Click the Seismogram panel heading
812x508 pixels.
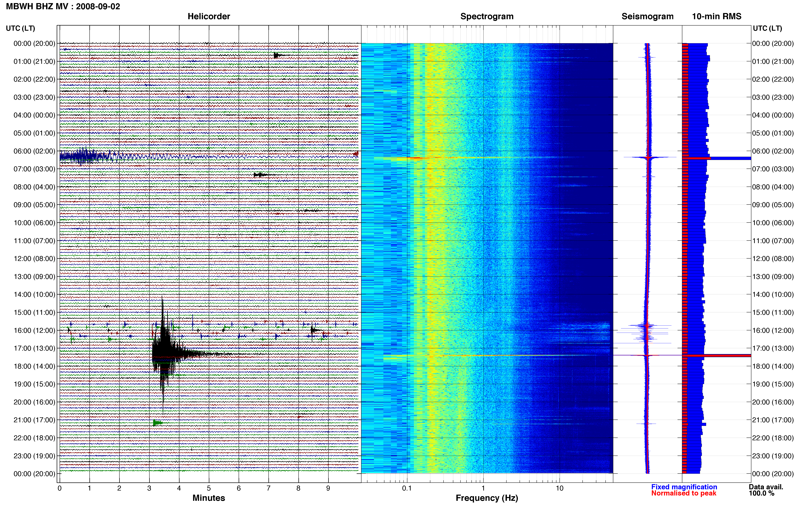[647, 16]
